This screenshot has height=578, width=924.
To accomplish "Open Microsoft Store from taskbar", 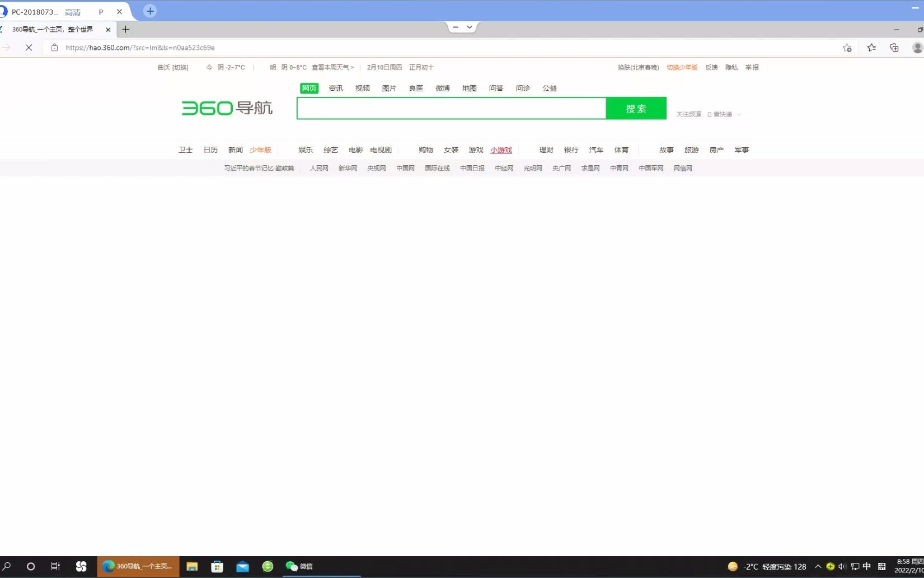I will tap(217, 566).
